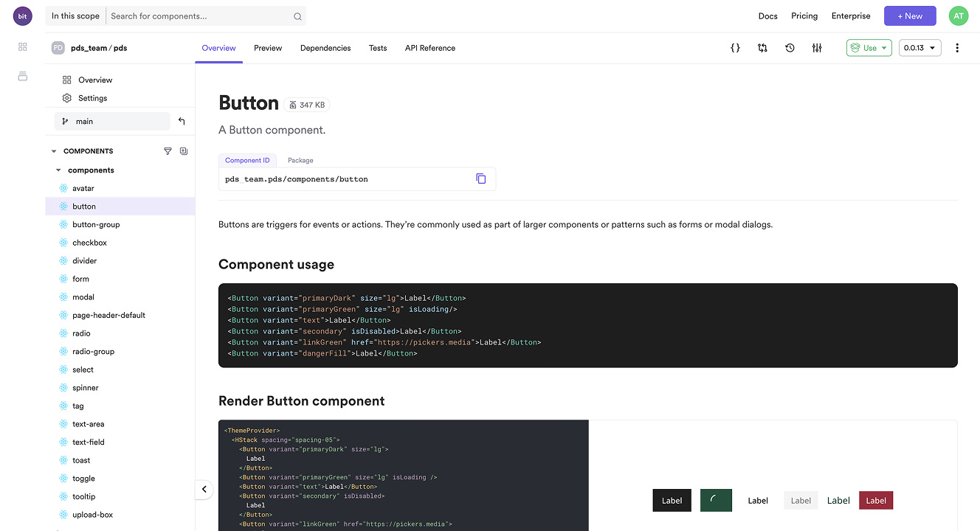Open the compare changes icon
Viewport: 980px width, 531px height.
pos(762,48)
